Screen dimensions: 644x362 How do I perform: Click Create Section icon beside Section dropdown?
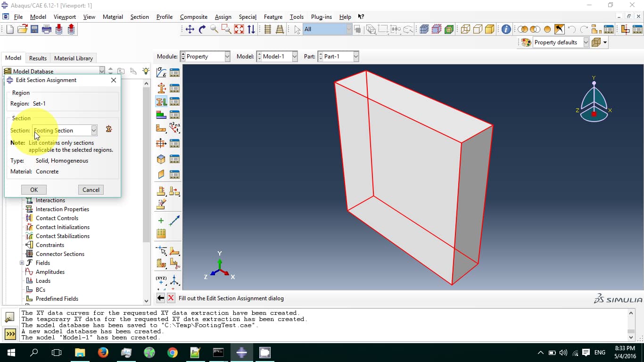109,130
